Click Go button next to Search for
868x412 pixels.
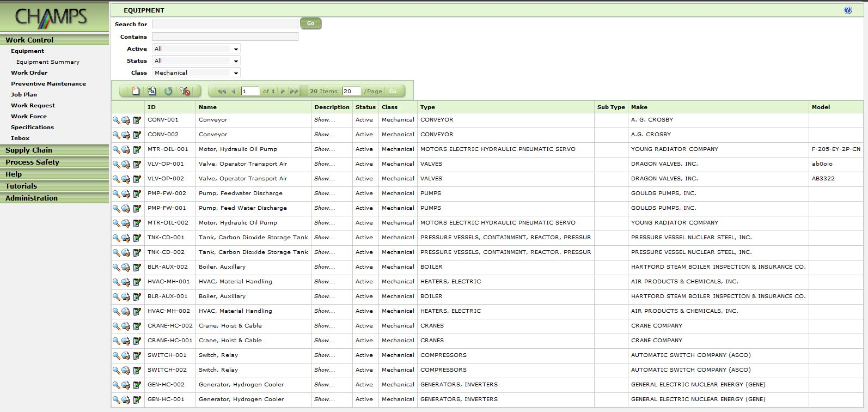(310, 23)
